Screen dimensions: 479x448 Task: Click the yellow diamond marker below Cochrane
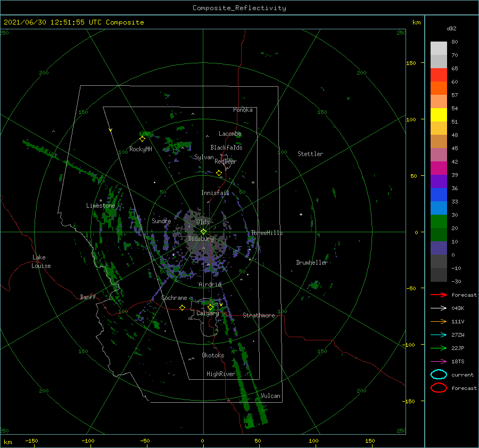[182, 307]
